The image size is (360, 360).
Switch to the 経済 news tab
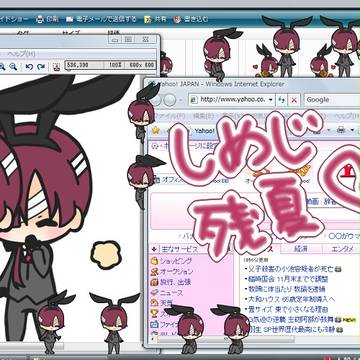click(300, 249)
